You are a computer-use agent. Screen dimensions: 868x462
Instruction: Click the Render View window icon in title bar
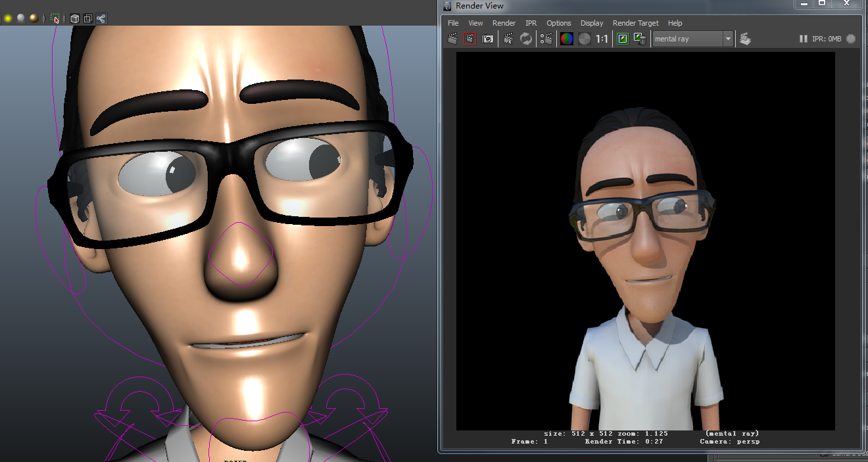click(447, 6)
